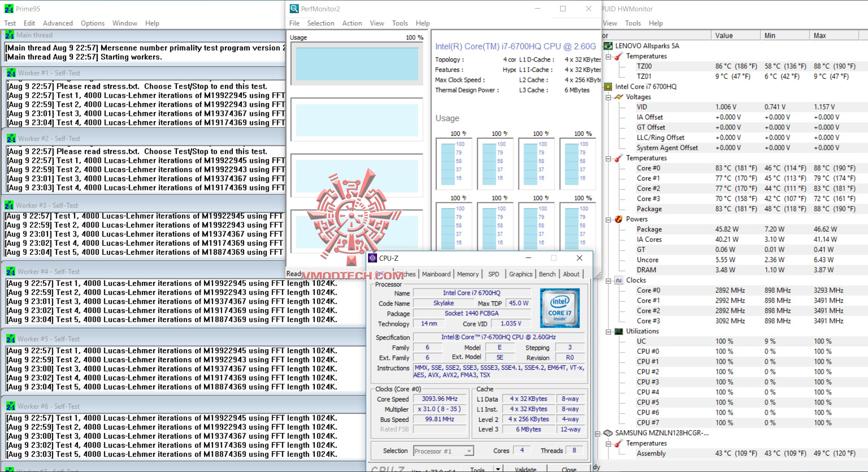Click the Core Speed value 3093.96 MHz in CPU-Z

[440, 399]
